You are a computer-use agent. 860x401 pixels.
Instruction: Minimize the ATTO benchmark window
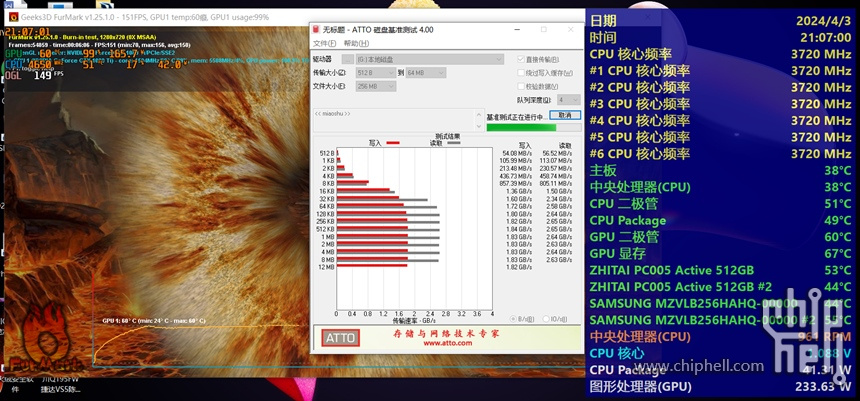(x=516, y=30)
